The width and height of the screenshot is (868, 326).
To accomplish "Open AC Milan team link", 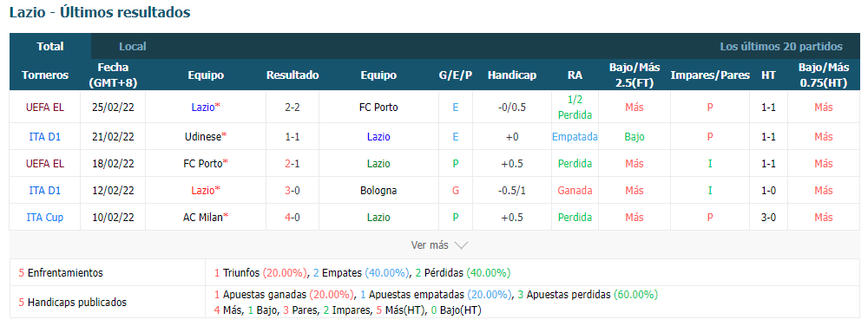I will point(203,217).
